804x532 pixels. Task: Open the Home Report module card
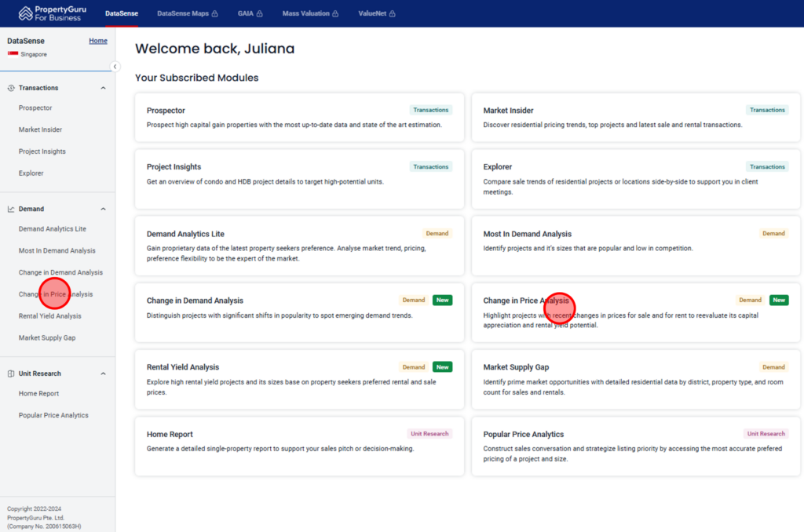click(299, 446)
